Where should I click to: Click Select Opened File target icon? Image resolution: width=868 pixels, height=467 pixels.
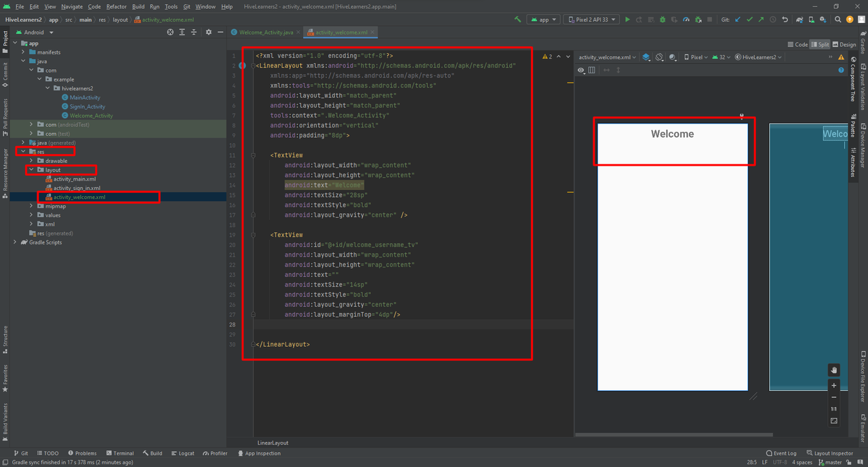pos(170,32)
